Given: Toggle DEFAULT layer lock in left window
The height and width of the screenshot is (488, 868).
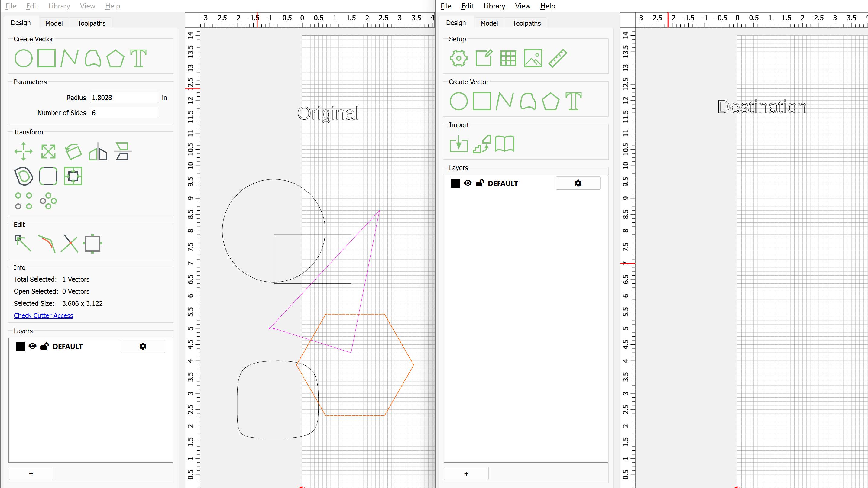Looking at the screenshot, I should click(44, 346).
